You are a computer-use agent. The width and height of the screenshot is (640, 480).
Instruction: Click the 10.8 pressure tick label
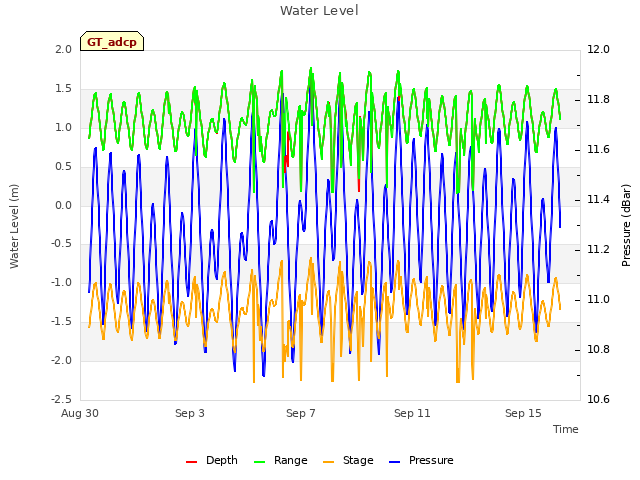(x=598, y=349)
